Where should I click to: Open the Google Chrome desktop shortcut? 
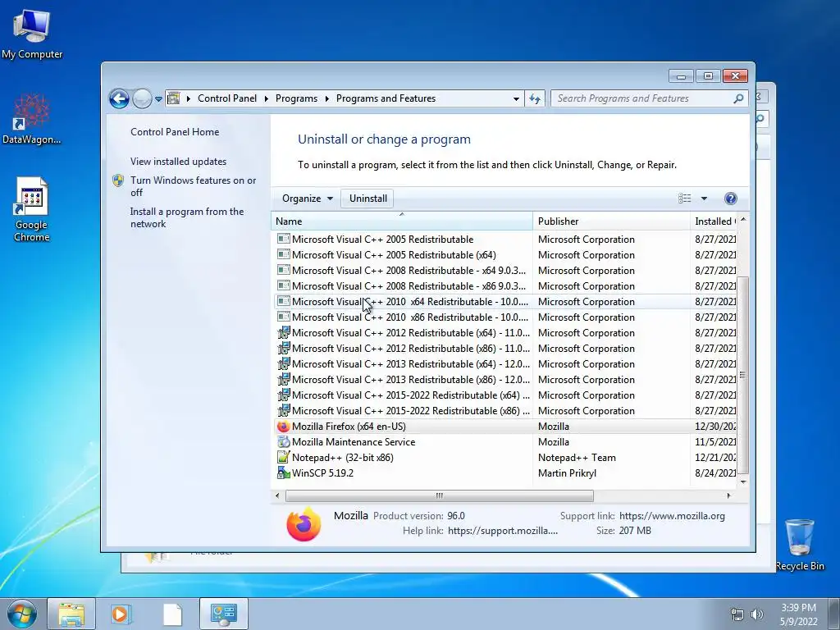pyautogui.click(x=32, y=209)
